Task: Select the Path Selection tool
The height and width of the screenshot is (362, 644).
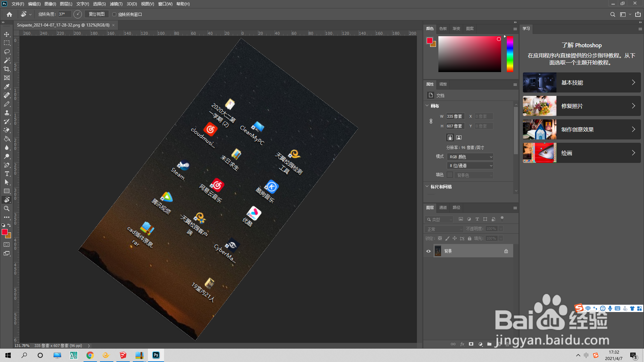Action: [x=7, y=182]
